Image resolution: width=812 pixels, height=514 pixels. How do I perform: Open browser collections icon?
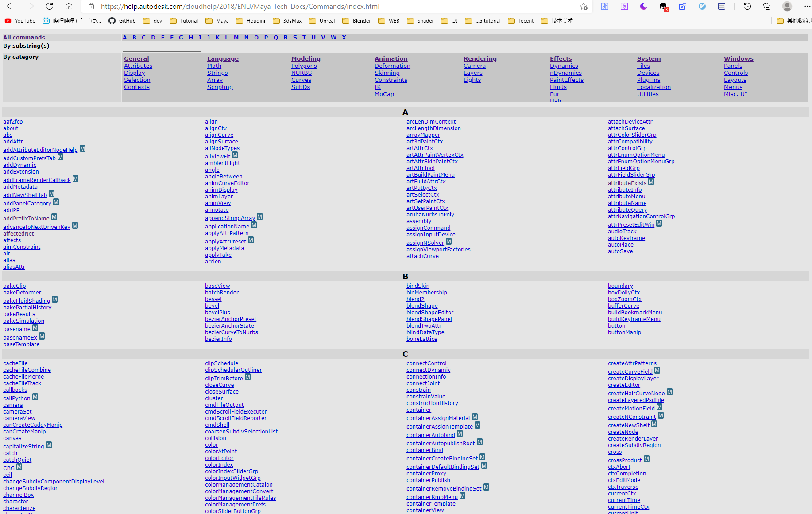point(767,6)
